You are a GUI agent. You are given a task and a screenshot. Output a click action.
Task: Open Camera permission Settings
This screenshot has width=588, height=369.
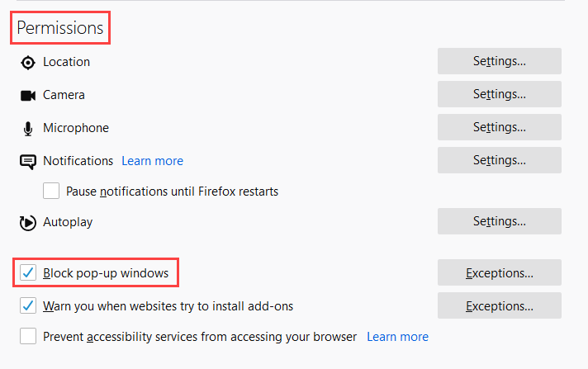[x=499, y=94]
